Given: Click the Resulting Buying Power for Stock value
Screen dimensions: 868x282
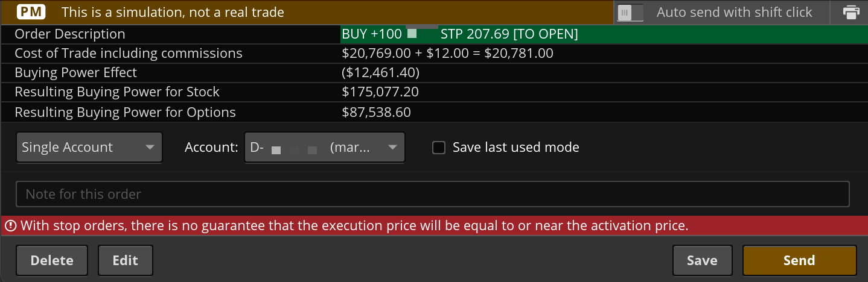Looking at the screenshot, I should click(380, 92).
